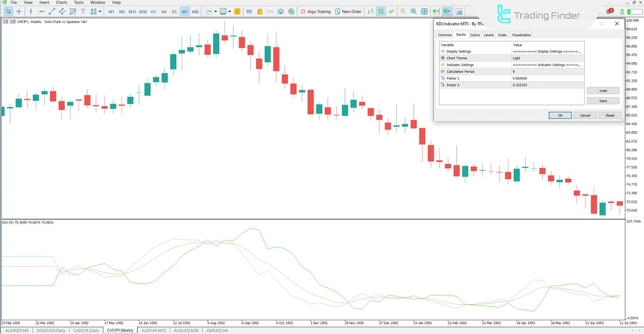This screenshot has width=644, height=334.
Task: Toggle Algo Trading on or off
Action: 315,11
